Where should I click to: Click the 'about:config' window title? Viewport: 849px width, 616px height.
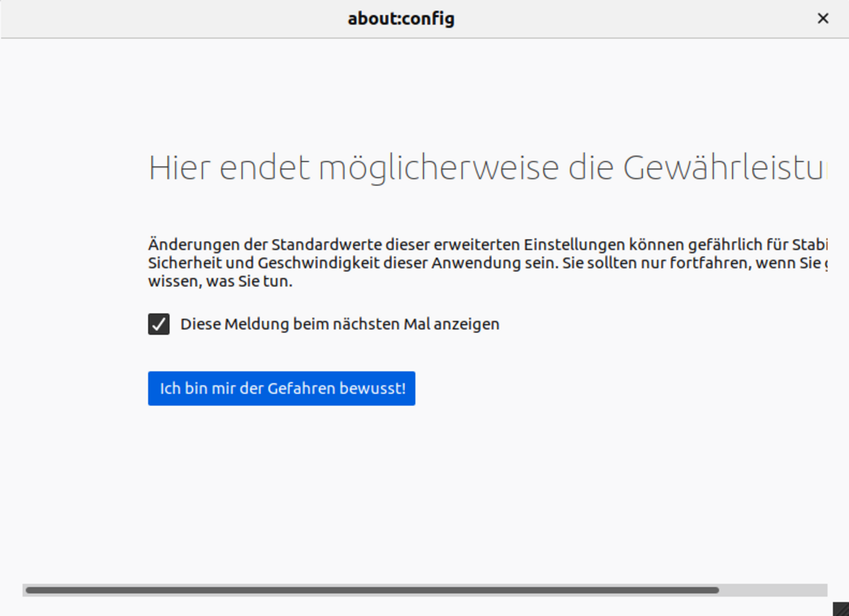click(400, 19)
